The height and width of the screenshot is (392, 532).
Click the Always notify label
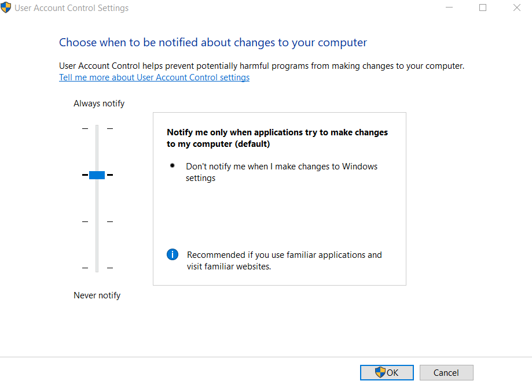click(x=98, y=103)
